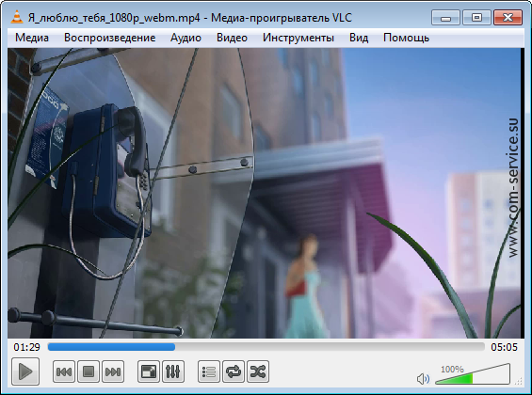532x395 pixels.
Task: Open the Воспроизведение menu
Action: click(109, 38)
